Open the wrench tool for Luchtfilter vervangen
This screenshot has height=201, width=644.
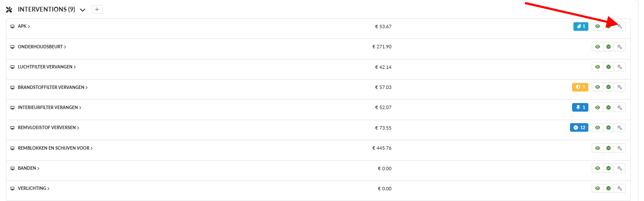coord(620,67)
